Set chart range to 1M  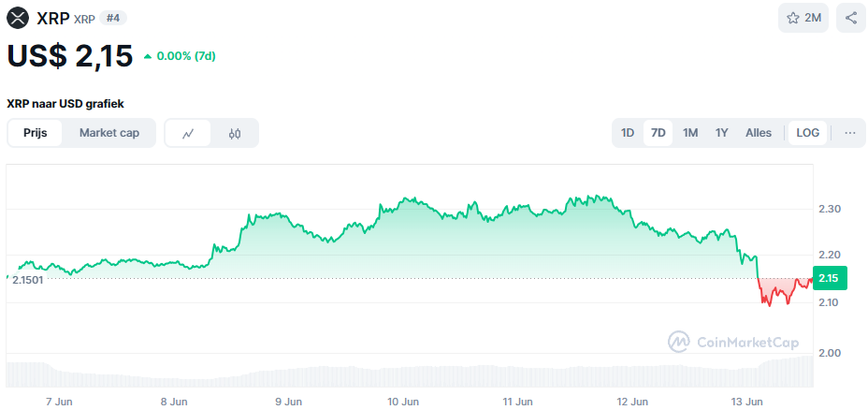690,133
